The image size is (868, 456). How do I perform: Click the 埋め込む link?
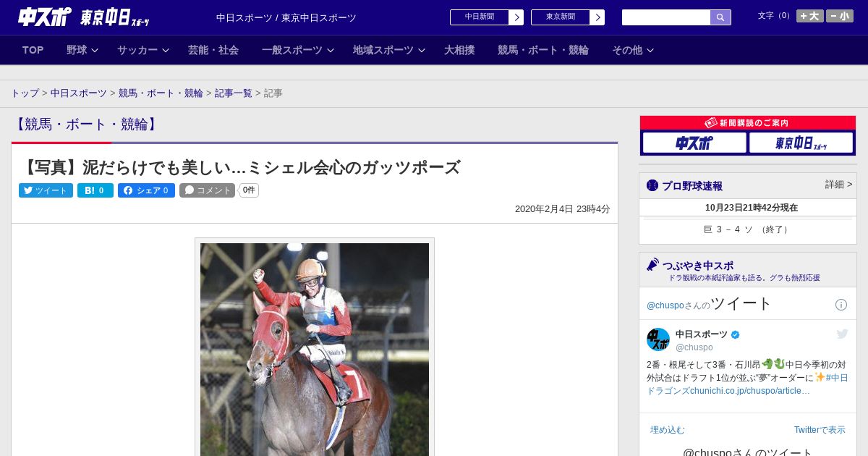tap(668, 430)
